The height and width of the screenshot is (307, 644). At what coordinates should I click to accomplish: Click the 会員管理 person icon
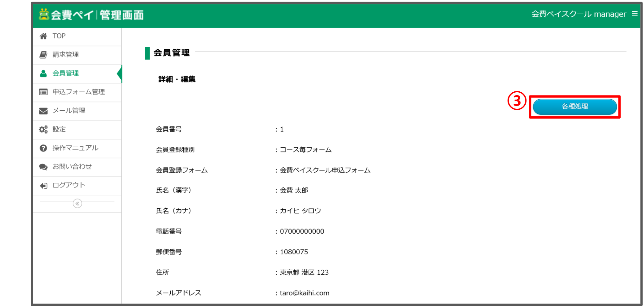(x=43, y=73)
